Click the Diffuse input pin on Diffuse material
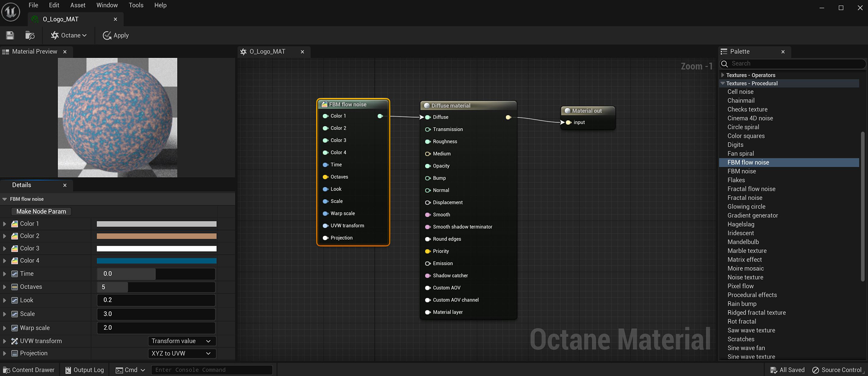Screen dimensions: 868x376 tap(427, 117)
